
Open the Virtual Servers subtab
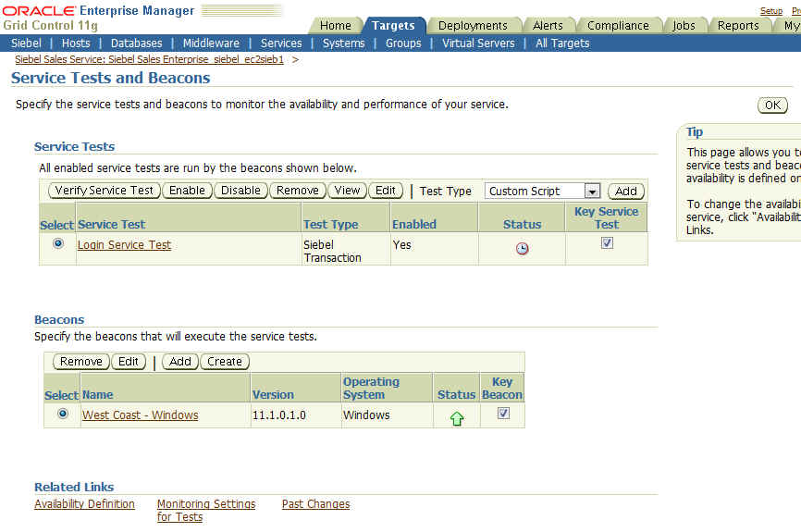tap(478, 43)
